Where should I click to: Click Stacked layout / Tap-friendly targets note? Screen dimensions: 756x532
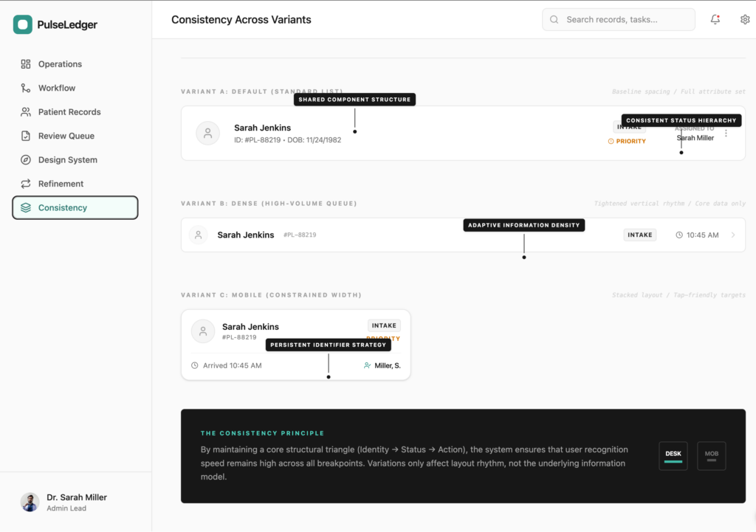pyautogui.click(x=679, y=295)
